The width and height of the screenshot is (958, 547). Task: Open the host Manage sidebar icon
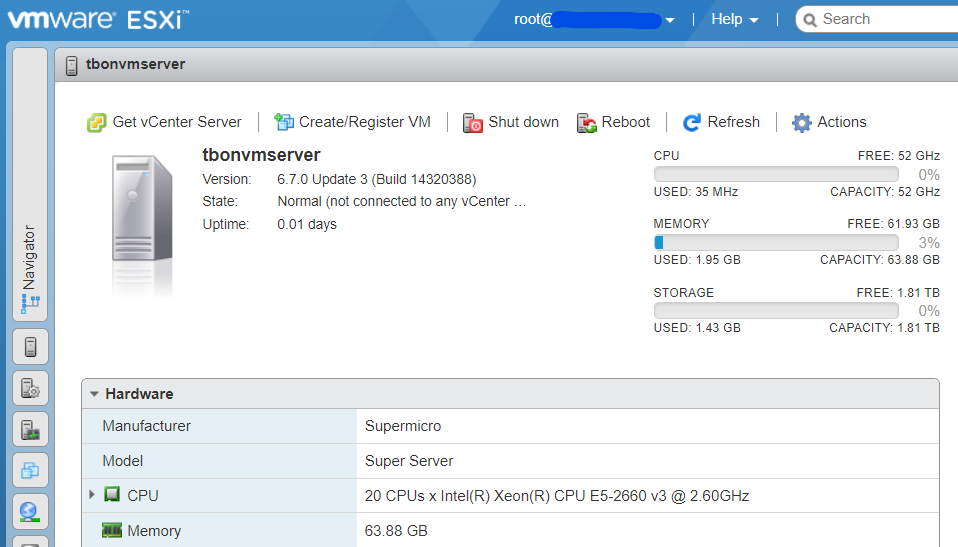(30, 388)
